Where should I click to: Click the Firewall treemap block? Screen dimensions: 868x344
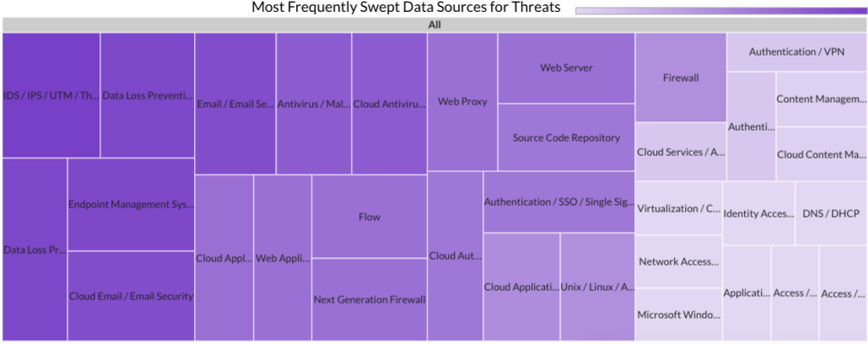(x=681, y=78)
